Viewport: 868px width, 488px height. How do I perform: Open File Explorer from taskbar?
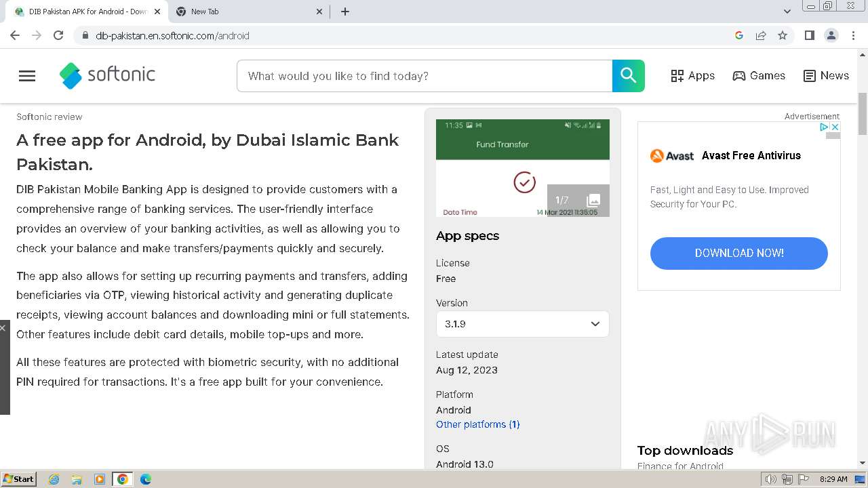(x=77, y=479)
